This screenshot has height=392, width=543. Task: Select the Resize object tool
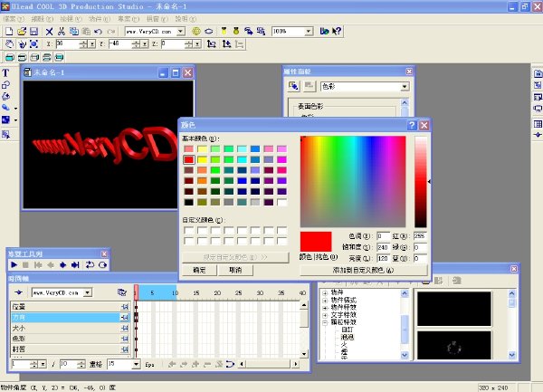tap(34, 44)
